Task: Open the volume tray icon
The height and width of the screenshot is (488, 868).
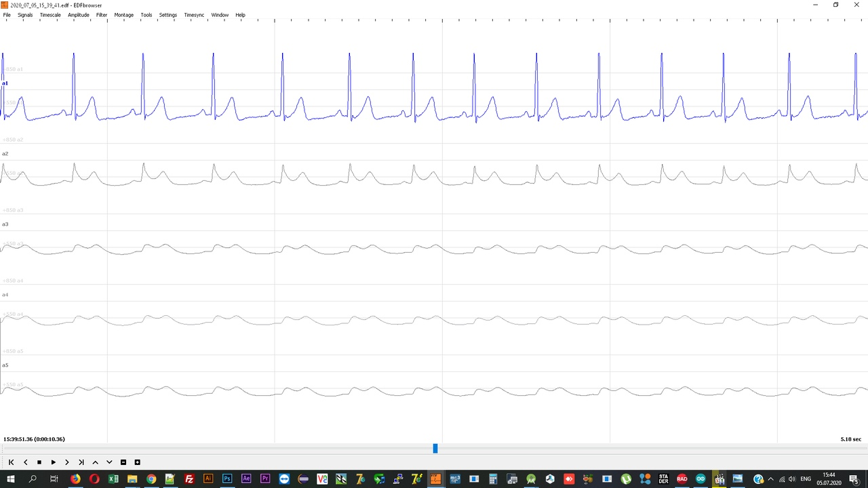Action: pos(792,479)
